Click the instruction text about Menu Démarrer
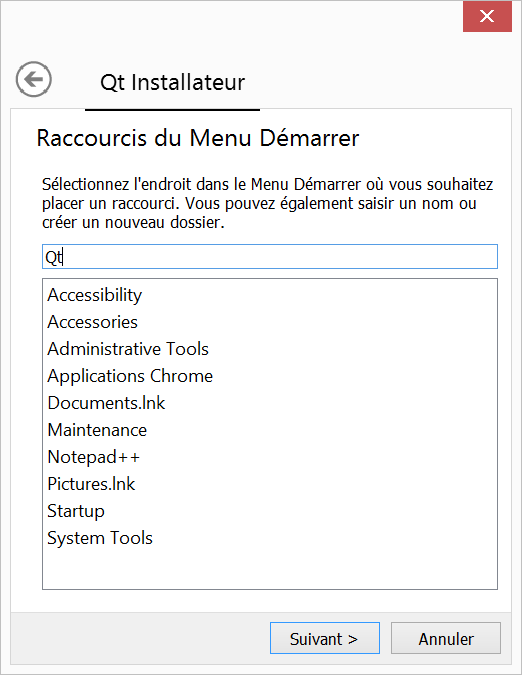 click(x=267, y=203)
